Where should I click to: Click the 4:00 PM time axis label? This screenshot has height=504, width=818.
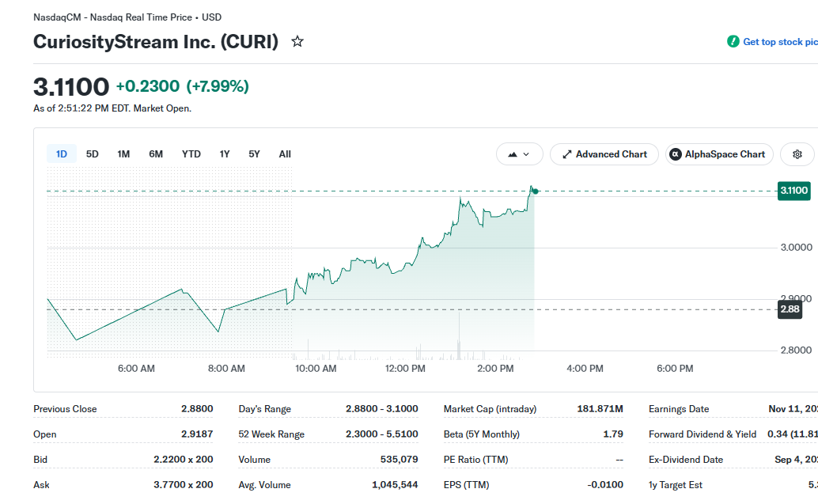585,369
